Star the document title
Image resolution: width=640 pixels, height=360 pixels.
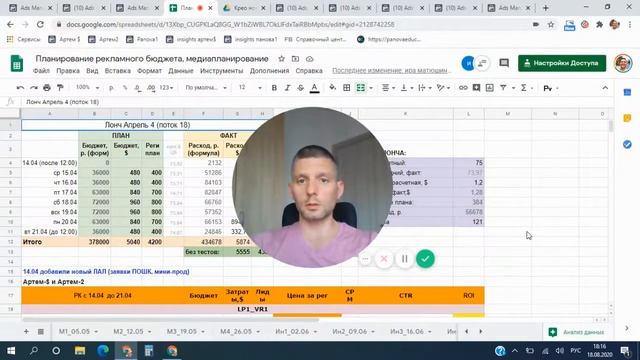[282, 59]
